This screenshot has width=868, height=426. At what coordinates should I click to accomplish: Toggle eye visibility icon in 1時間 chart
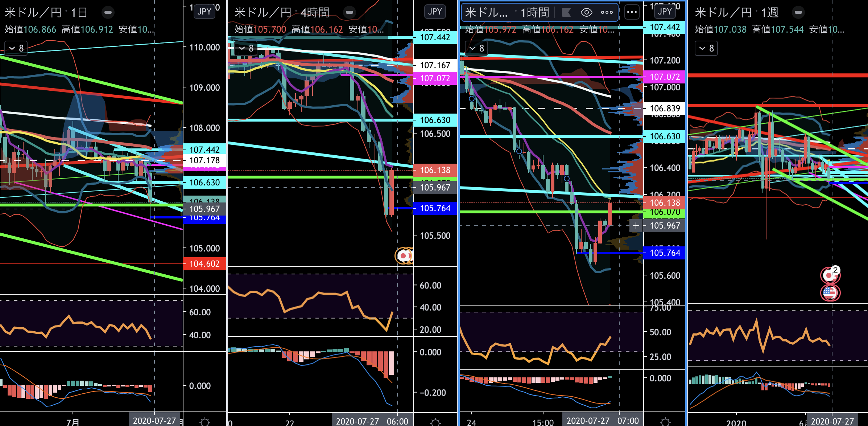point(586,13)
